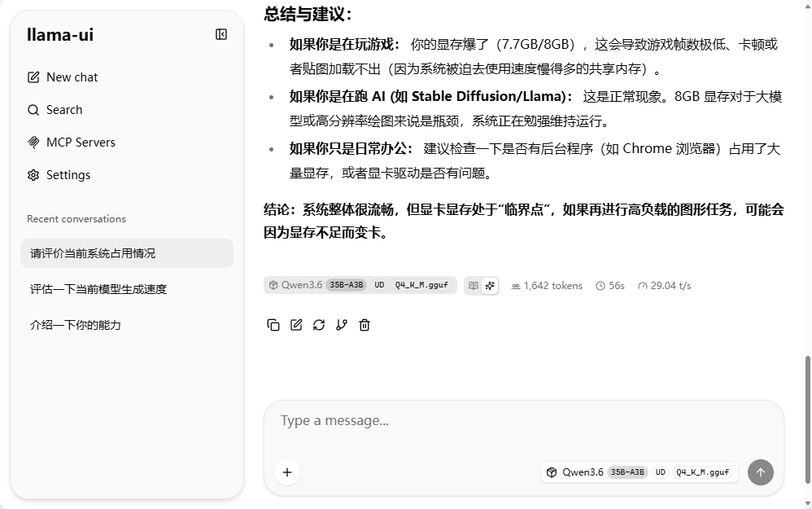Viewport: 812px width, 509px height.
Task: Focus the Type a message input
Action: pos(523,421)
